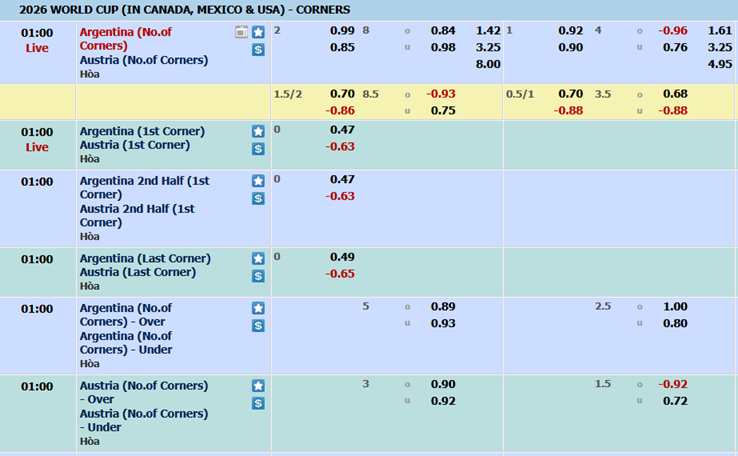
Task: Select 1.5/2 handicap odds -0.86
Action: (x=340, y=111)
